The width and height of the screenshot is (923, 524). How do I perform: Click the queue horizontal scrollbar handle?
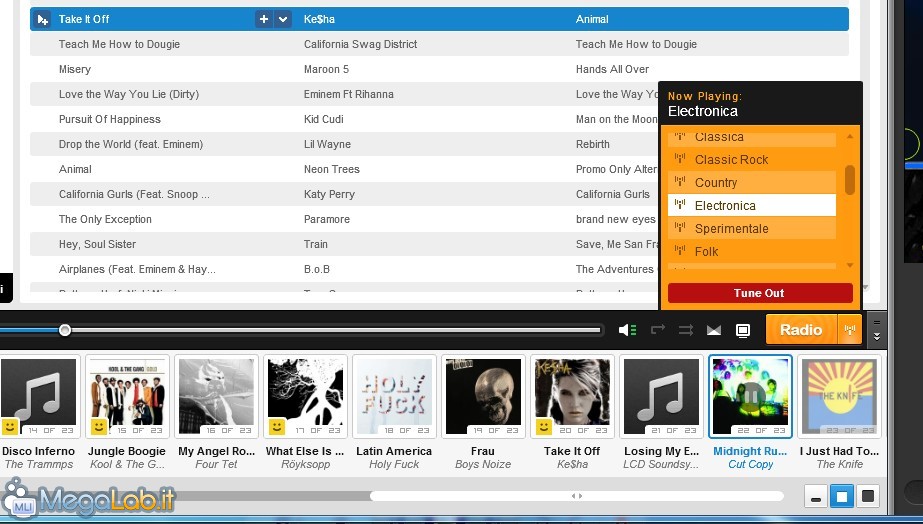pos(577,496)
